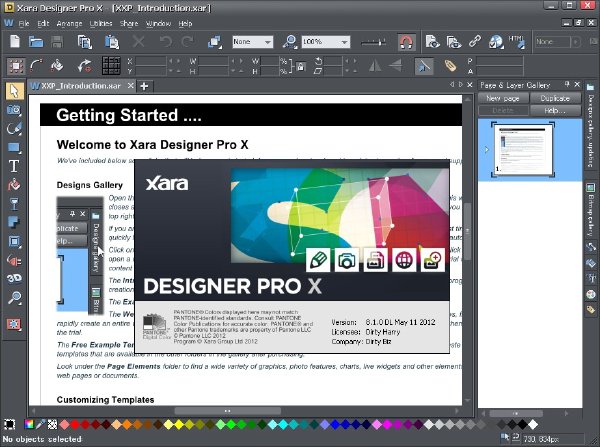Click the Open file folder icon
The width and height of the screenshot is (600, 447).
[x=36, y=42]
